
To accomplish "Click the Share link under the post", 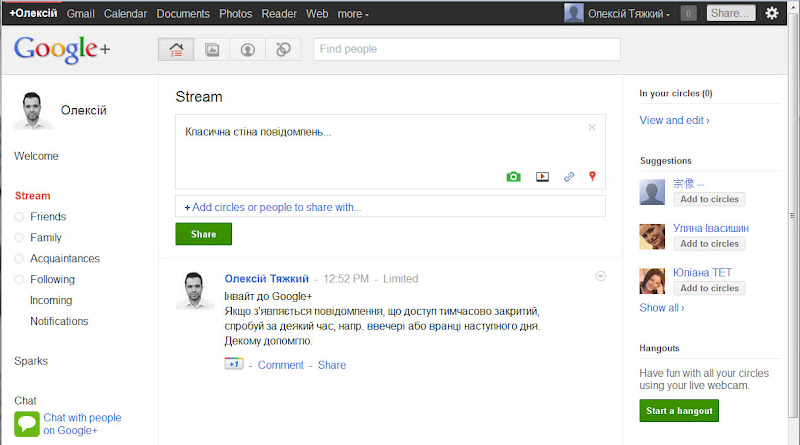I will (332, 365).
